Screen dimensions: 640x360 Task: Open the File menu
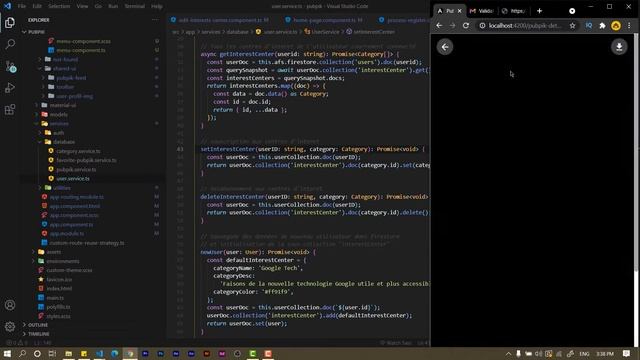coord(22,6)
